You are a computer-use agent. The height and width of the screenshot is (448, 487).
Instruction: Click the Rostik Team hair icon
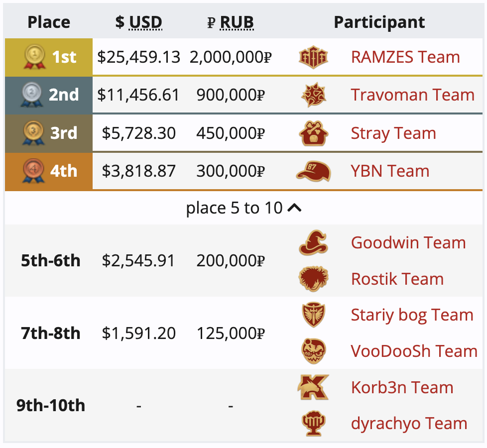pyautogui.click(x=313, y=278)
